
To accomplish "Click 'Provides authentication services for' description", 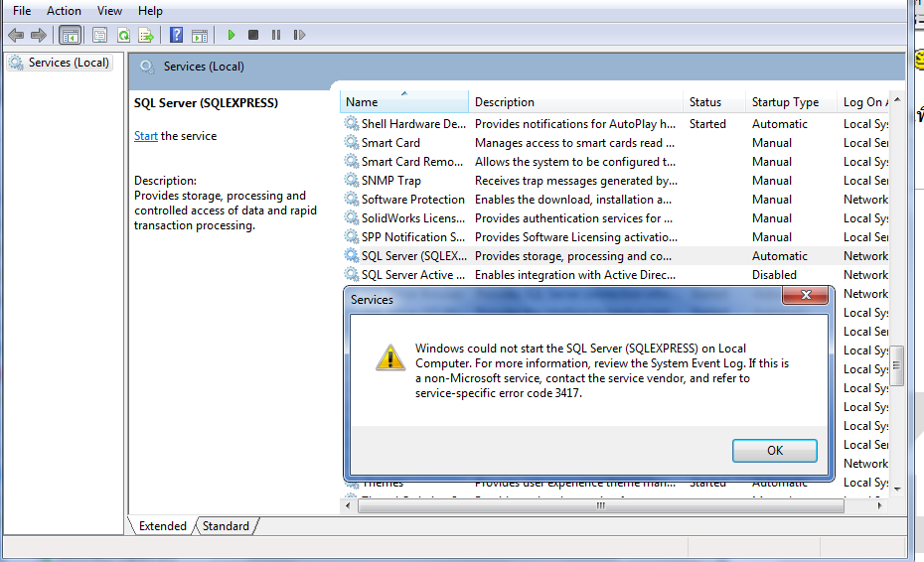I will (573, 218).
